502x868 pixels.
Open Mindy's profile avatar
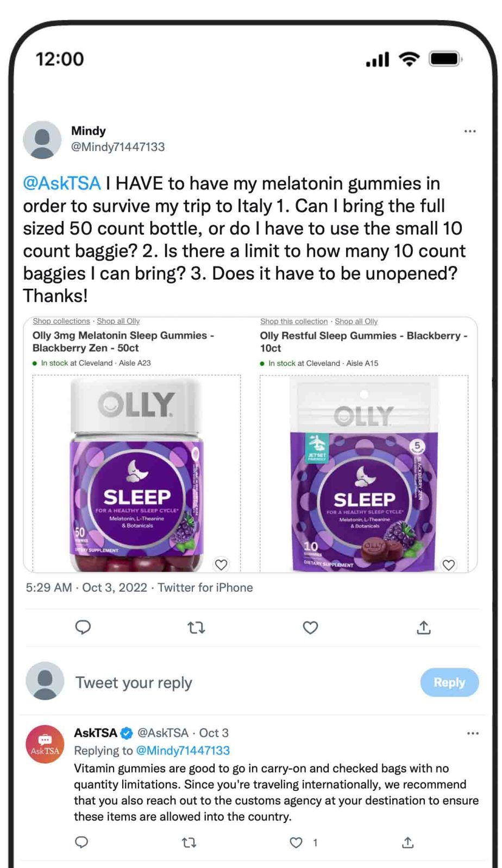click(42, 140)
